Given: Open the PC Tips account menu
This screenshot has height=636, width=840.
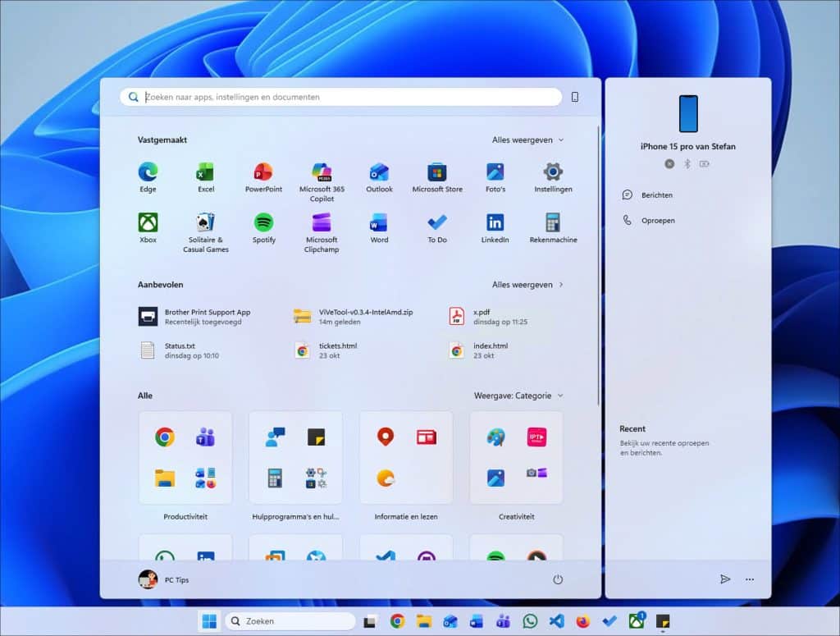Looking at the screenshot, I should click(162, 579).
